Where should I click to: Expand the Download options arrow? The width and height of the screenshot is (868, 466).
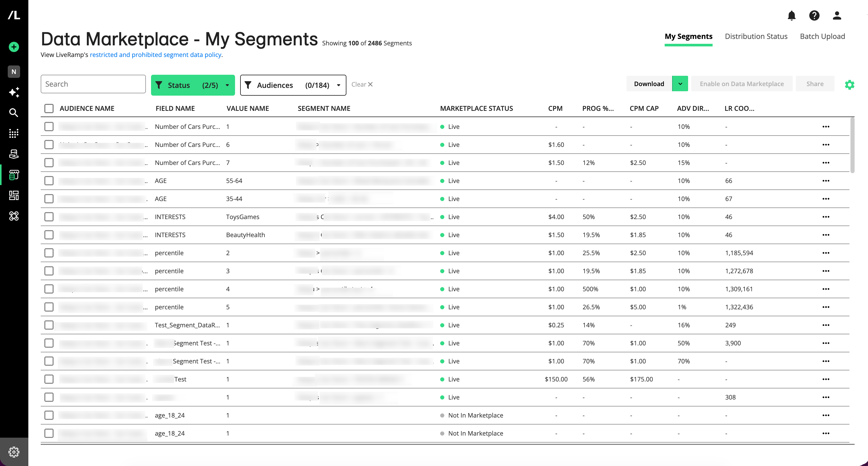[x=680, y=84]
